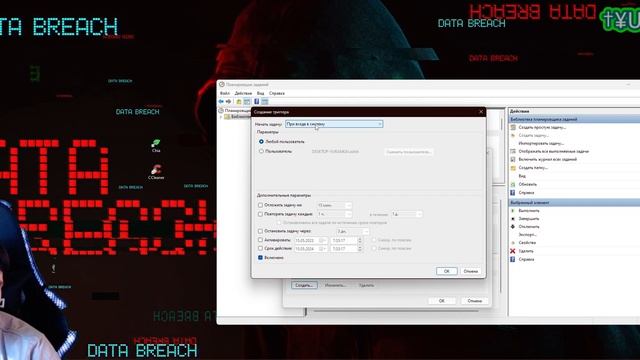Open the Файл menu

224,93
